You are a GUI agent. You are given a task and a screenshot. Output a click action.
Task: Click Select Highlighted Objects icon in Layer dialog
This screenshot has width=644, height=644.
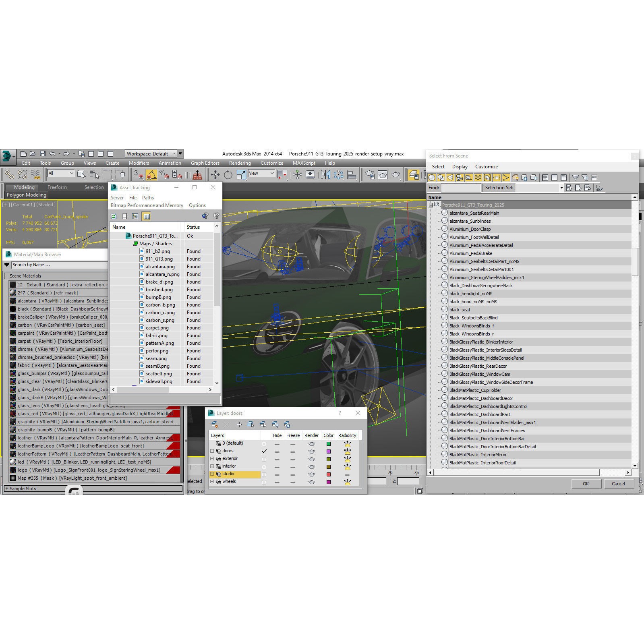point(251,424)
